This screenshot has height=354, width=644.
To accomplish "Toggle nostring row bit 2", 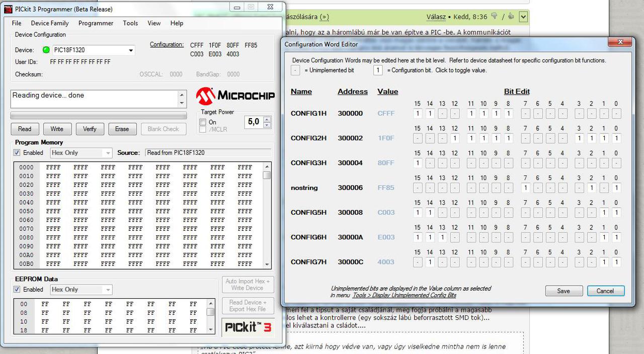I will tap(592, 188).
